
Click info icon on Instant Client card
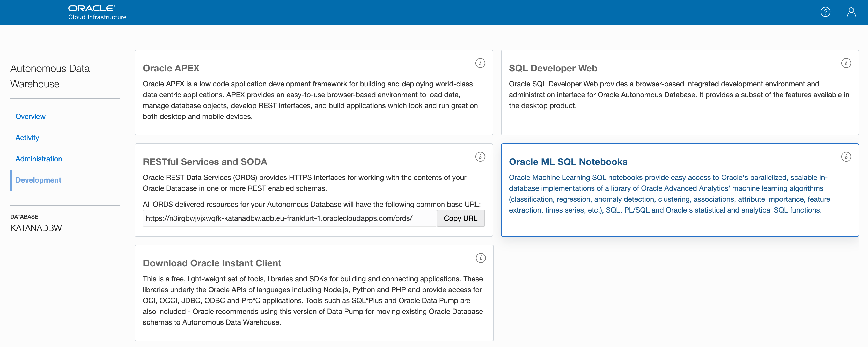click(481, 258)
